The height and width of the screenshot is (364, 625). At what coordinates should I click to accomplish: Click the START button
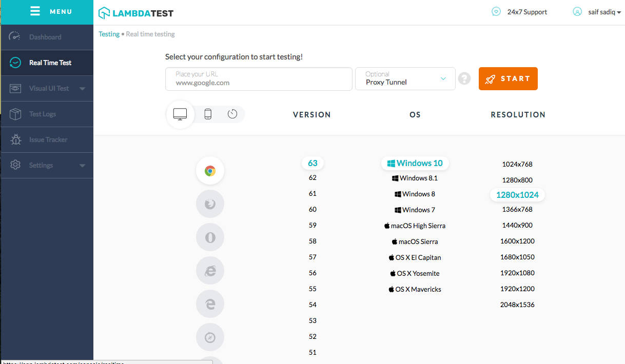pos(508,78)
